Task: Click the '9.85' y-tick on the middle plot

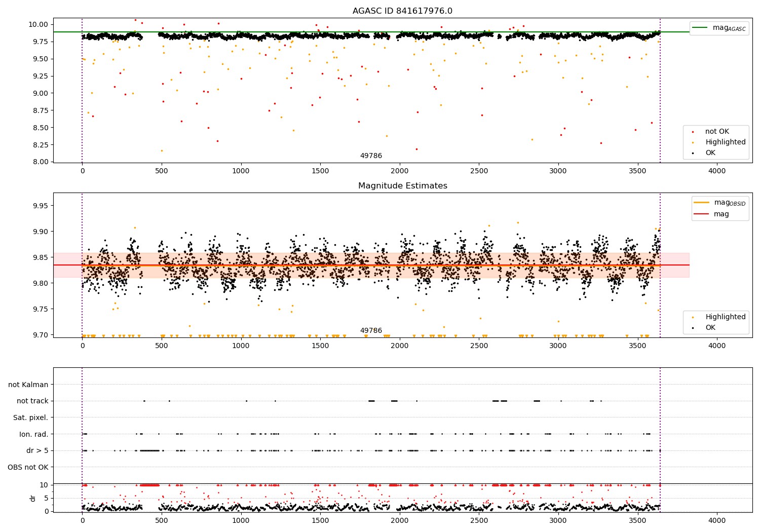Action: tap(41, 258)
